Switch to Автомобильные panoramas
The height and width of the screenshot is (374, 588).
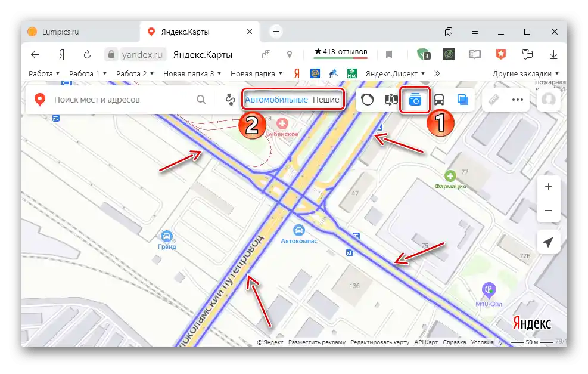tap(276, 100)
